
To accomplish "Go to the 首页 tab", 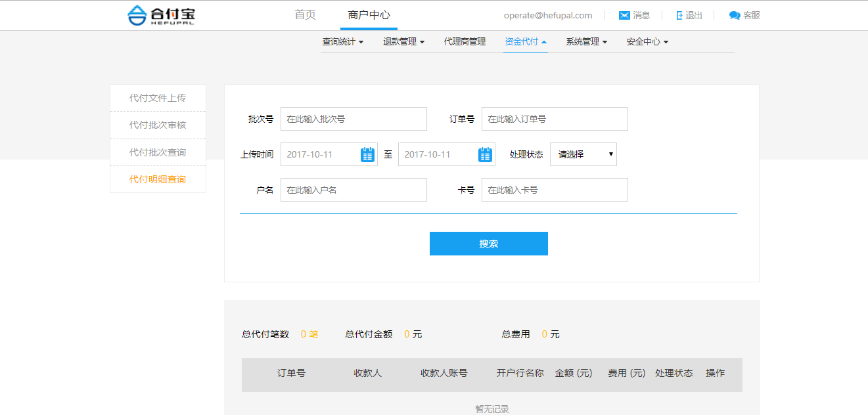I will [305, 15].
